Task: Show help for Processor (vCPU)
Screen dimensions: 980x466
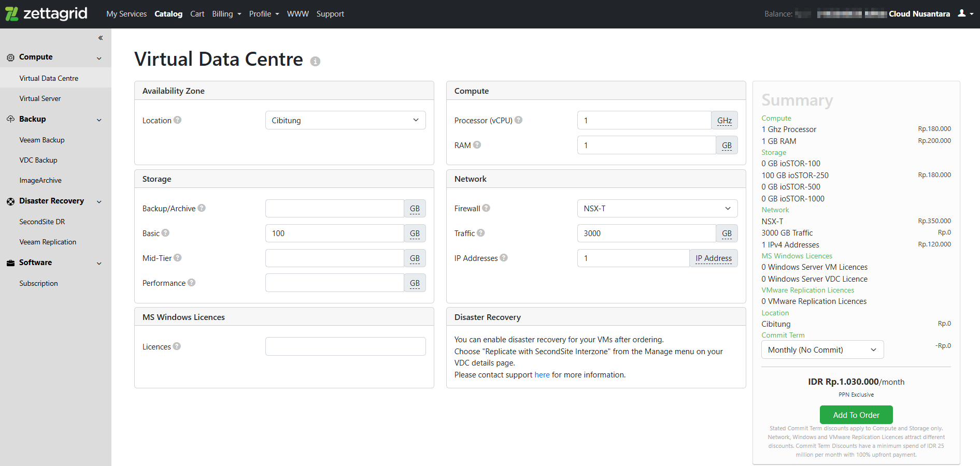Action: pos(518,120)
